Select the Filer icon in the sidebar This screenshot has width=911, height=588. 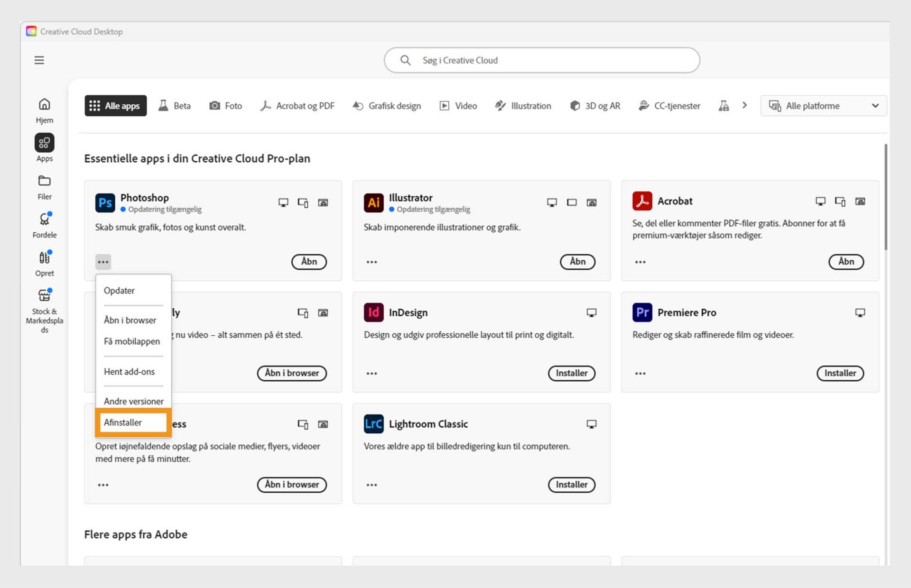click(x=44, y=186)
